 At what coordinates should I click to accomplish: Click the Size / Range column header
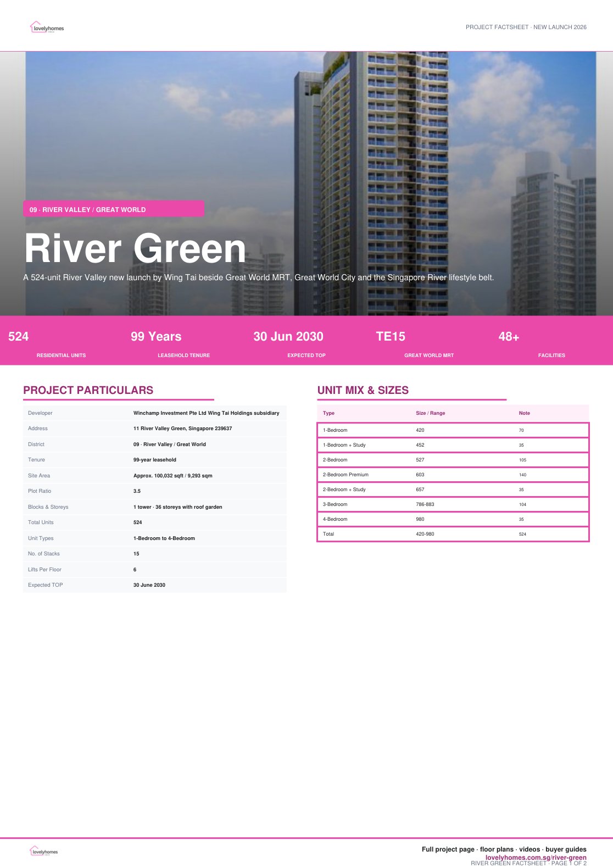pyautogui.click(x=430, y=413)
